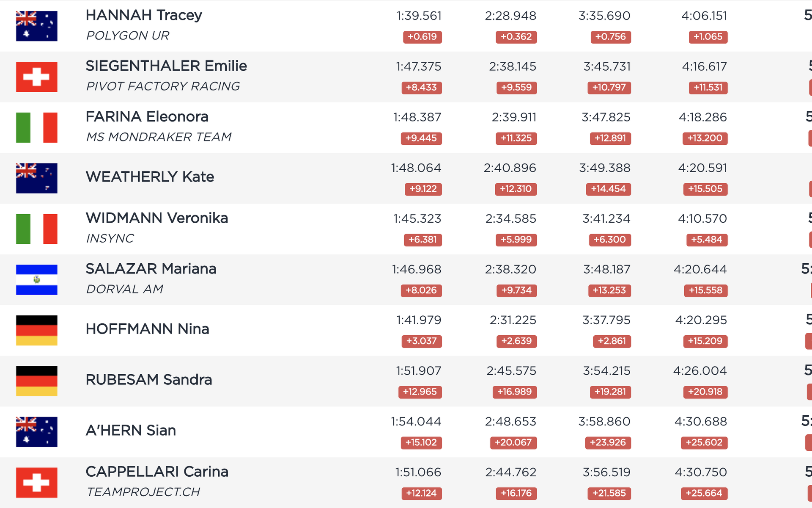
Task: Click the Australian flag beside WEATHERLY Kate
Action: tap(37, 178)
